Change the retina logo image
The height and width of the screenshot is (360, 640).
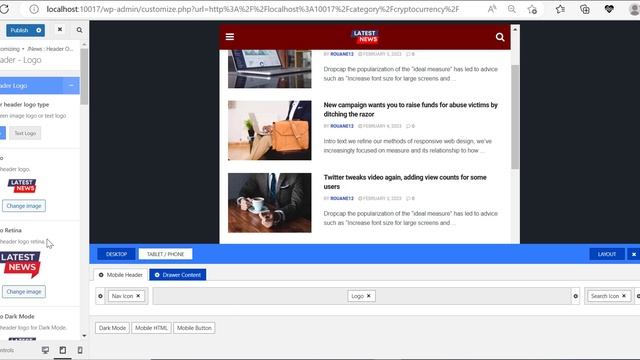point(24,291)
